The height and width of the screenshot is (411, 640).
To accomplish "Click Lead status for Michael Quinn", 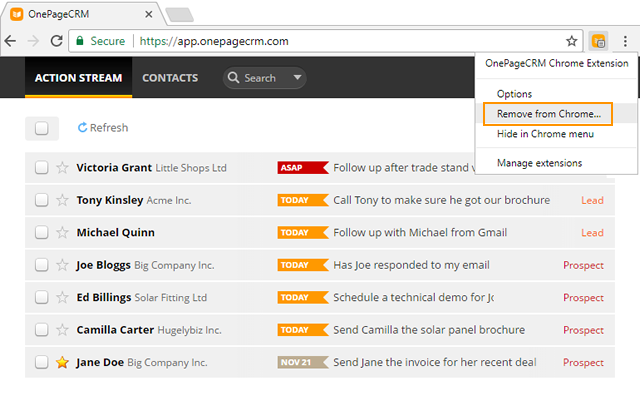I will [592, 232].
